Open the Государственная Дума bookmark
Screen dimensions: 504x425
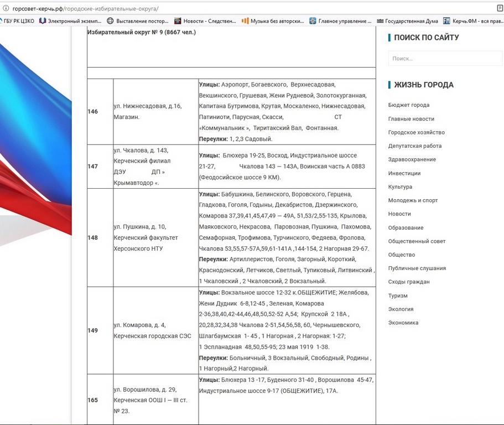[x=407, y=21]
